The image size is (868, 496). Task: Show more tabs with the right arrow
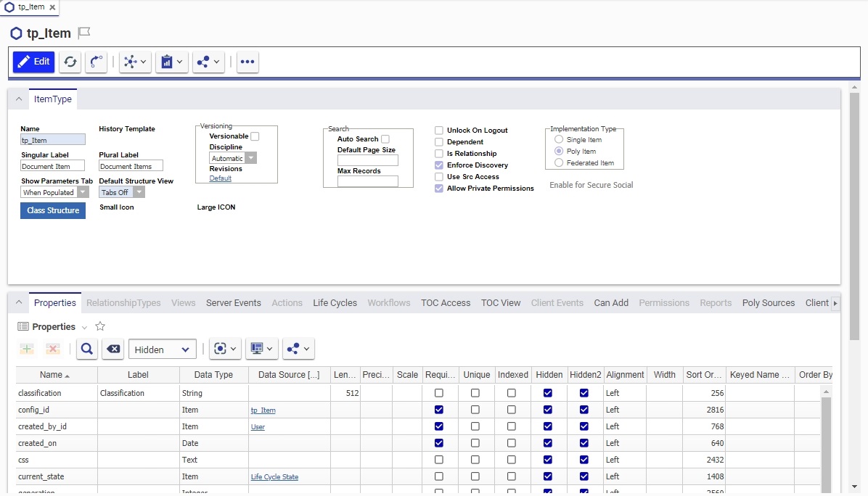835,303
